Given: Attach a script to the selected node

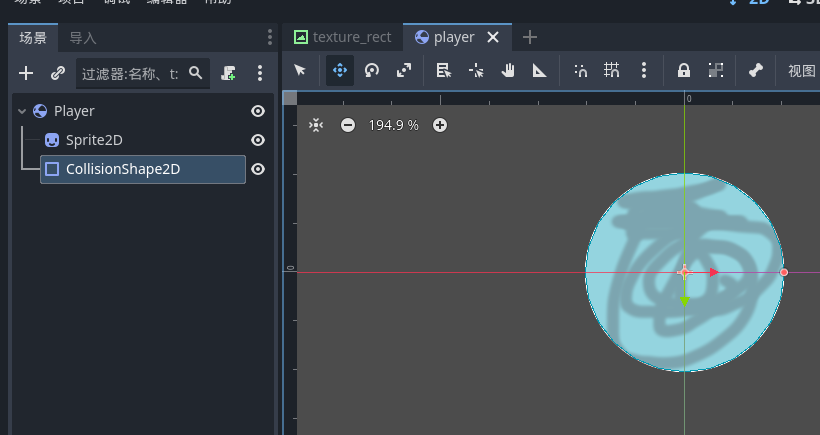Looking at the screenshot, I should pos(229,73).
